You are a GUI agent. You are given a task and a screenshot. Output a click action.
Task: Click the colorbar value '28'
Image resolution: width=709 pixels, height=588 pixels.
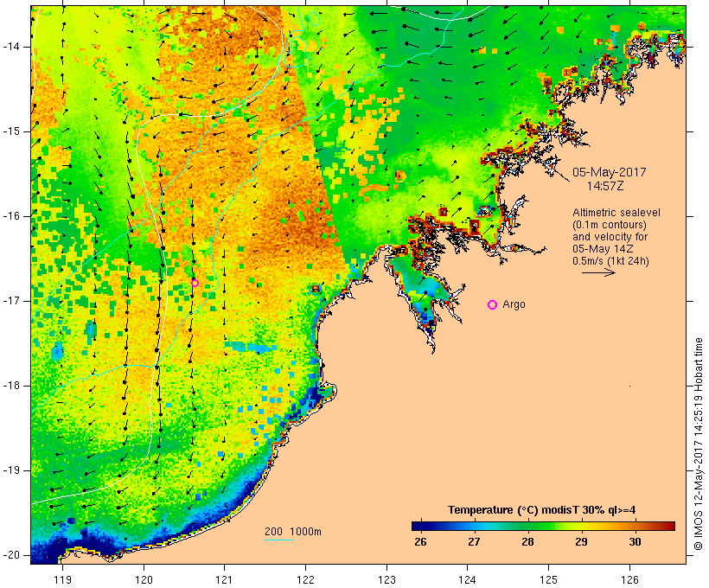click(x=527, y=542)
